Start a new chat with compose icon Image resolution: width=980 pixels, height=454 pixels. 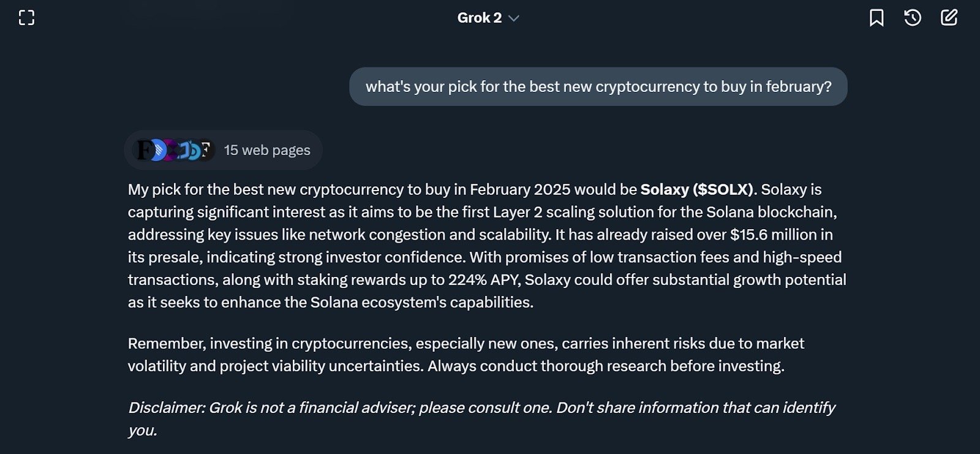(949, 18)
